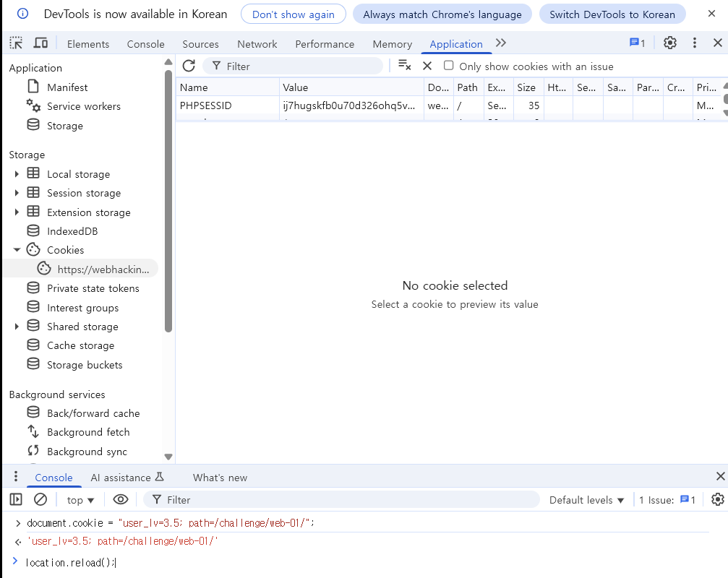Toggle the device toolbar icon
Viewport: 728px width, 578px height.
(41, 43)
